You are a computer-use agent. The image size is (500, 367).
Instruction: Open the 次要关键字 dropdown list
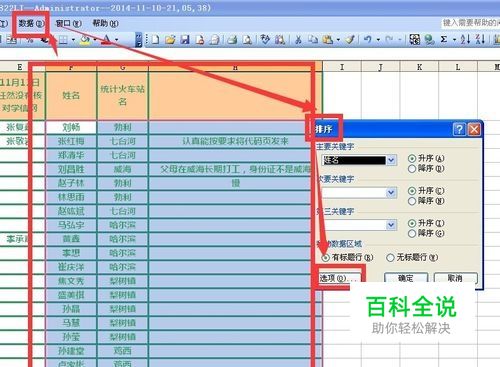point(391,193)
